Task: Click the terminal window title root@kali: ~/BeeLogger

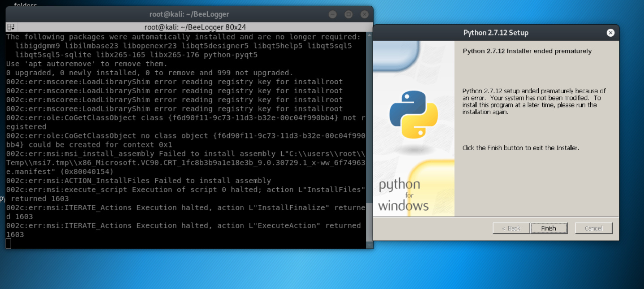Action: pyautogui.click(x=189, y=14)
